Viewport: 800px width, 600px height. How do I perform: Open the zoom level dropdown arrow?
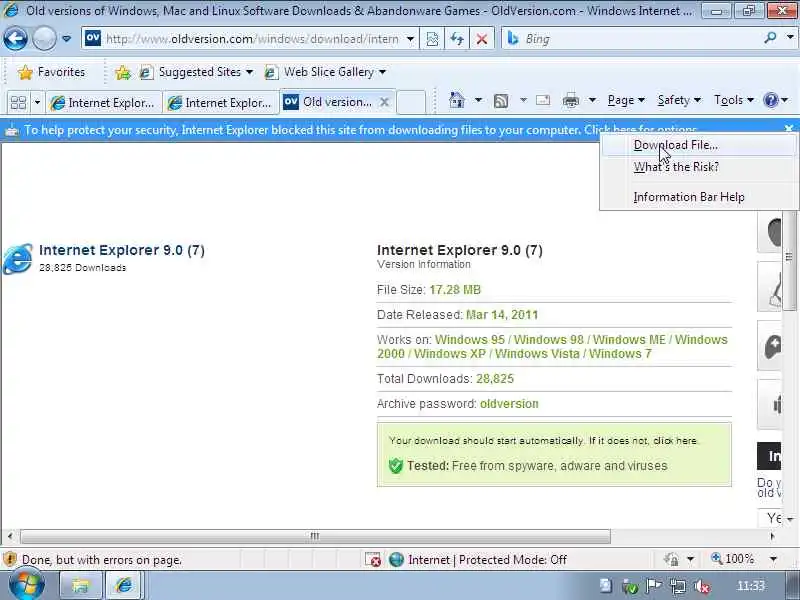tap(773, 560)
